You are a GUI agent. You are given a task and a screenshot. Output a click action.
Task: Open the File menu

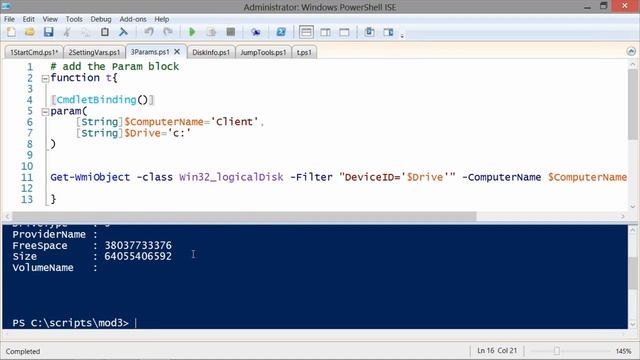tap(9, 19)
